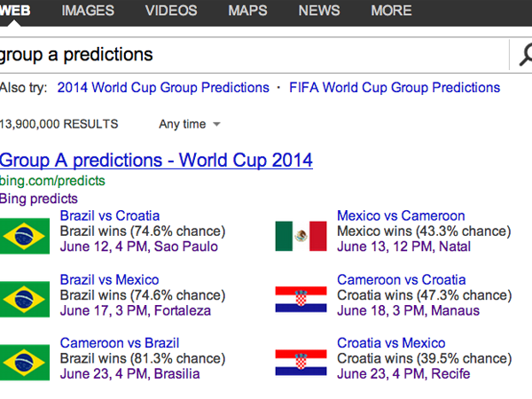The width and height of the screenshot is (532, 399).
Task: Click the search query text box
Action: (x=248, y=55)
